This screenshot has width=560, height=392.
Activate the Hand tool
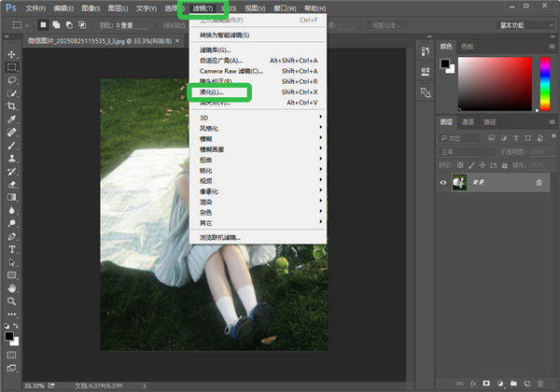click(x=12, y=288)
